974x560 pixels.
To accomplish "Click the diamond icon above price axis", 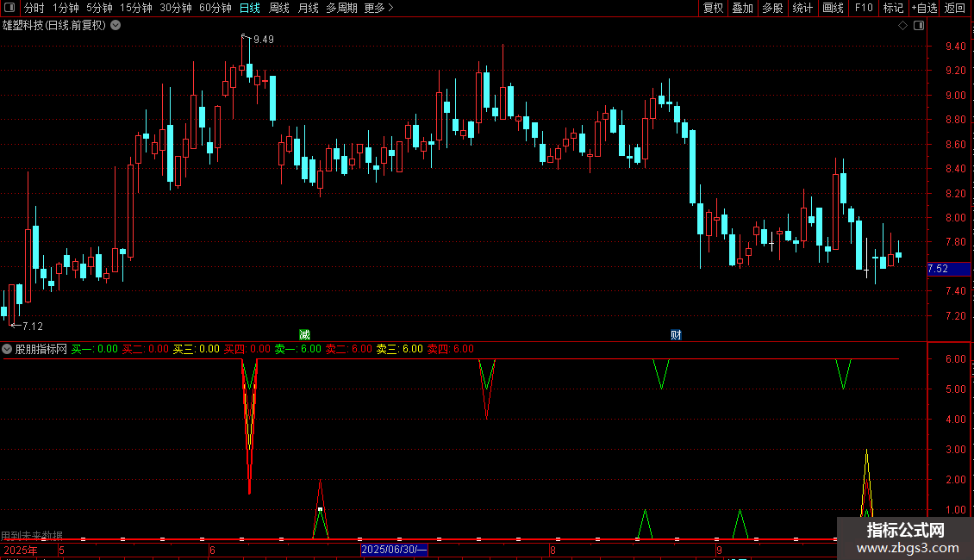I will (903, 25).
